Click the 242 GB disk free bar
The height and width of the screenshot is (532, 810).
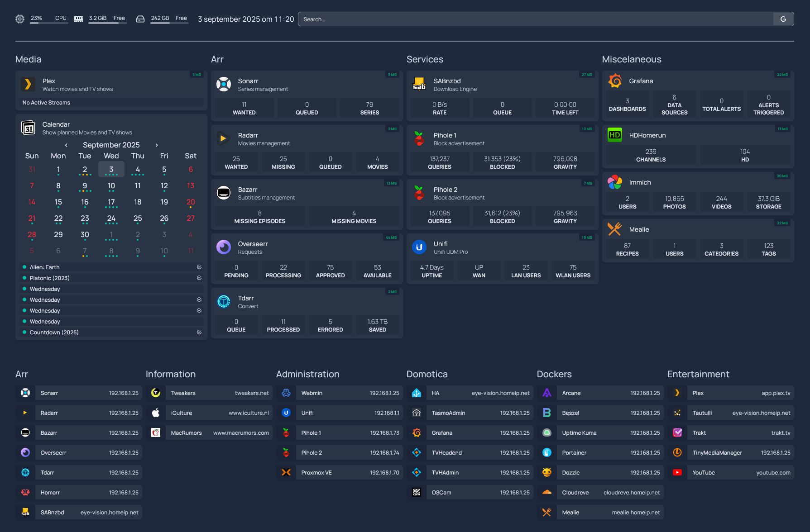pyautogui.click(x=169, y=23)
